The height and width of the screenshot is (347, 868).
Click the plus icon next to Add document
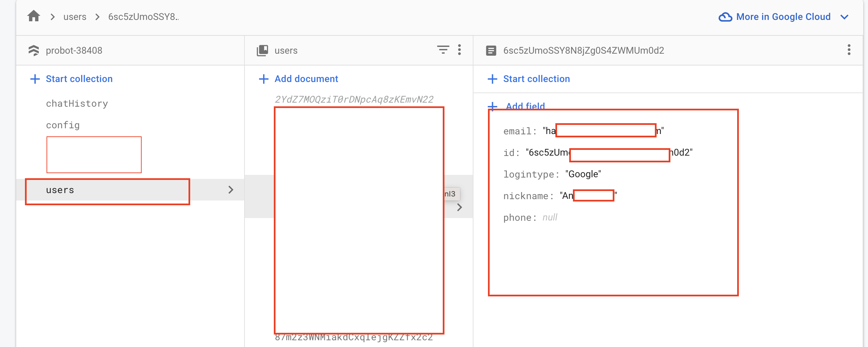coord(263,79)
